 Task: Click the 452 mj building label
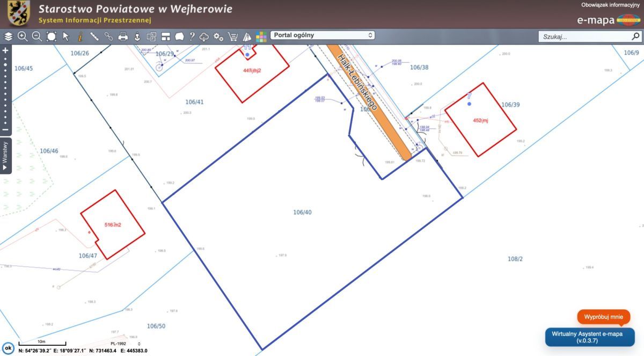pyautogui.click(x=480, y=121)
